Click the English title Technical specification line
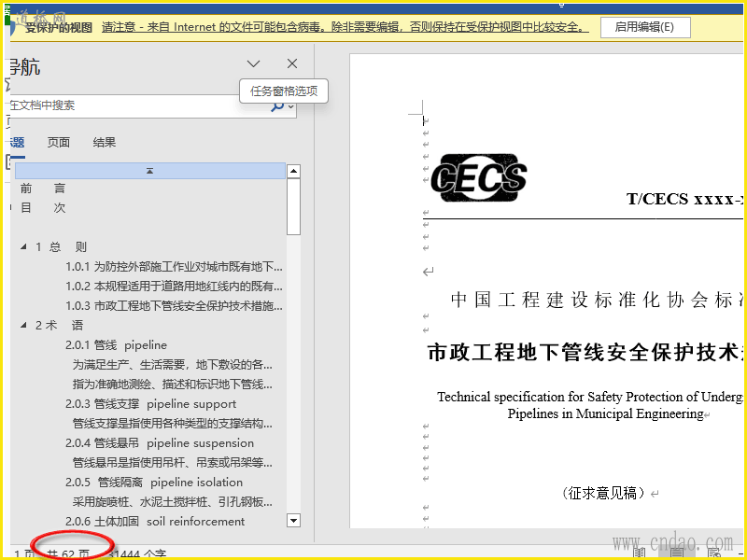This screenshot has height=560, width=747. tap(590, 397)
